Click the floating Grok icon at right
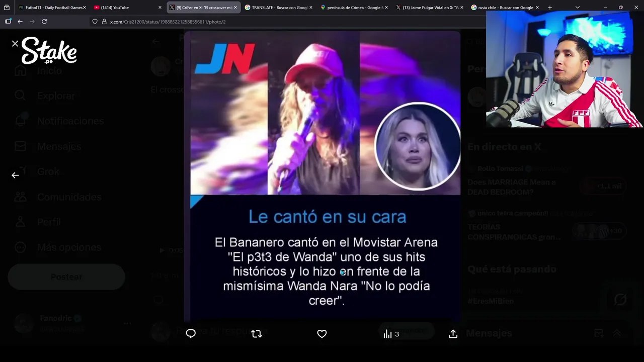The height and width of the screenshot is (362, 644). pos(620,300)
